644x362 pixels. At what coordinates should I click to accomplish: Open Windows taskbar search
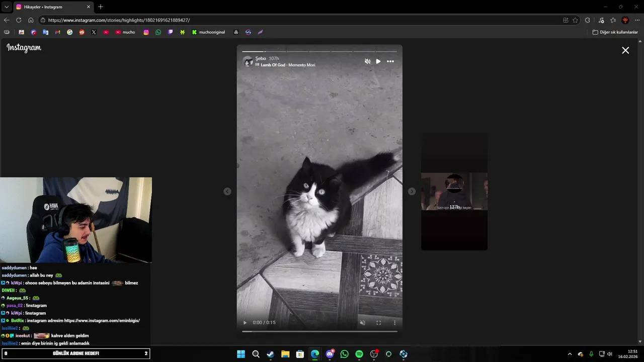256,354
